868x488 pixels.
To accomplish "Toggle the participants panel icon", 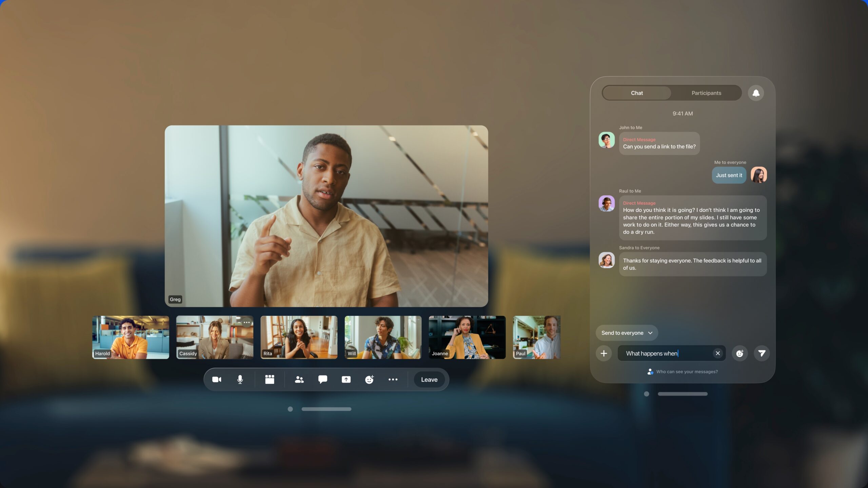I will 299,379.
